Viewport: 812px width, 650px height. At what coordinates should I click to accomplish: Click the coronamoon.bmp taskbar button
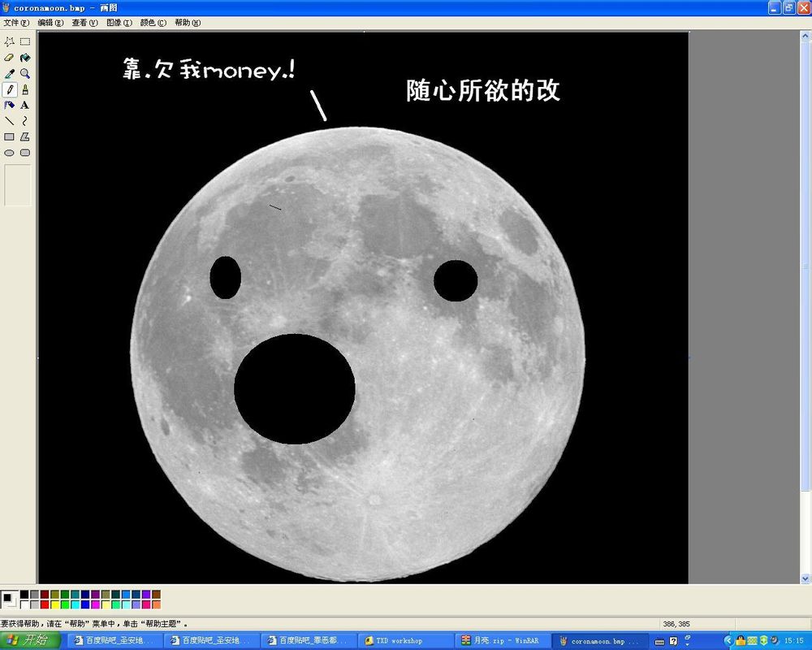click(x=598, y=641)
